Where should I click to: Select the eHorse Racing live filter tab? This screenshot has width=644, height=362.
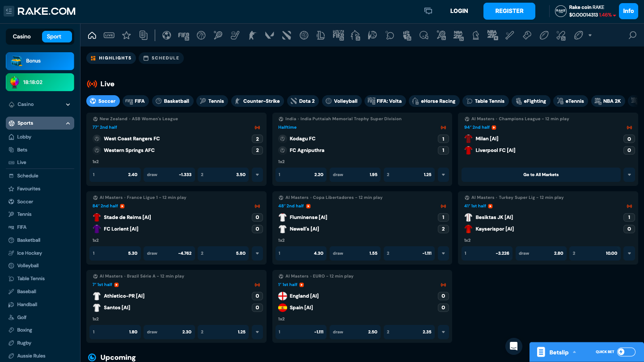click(434, 101)
